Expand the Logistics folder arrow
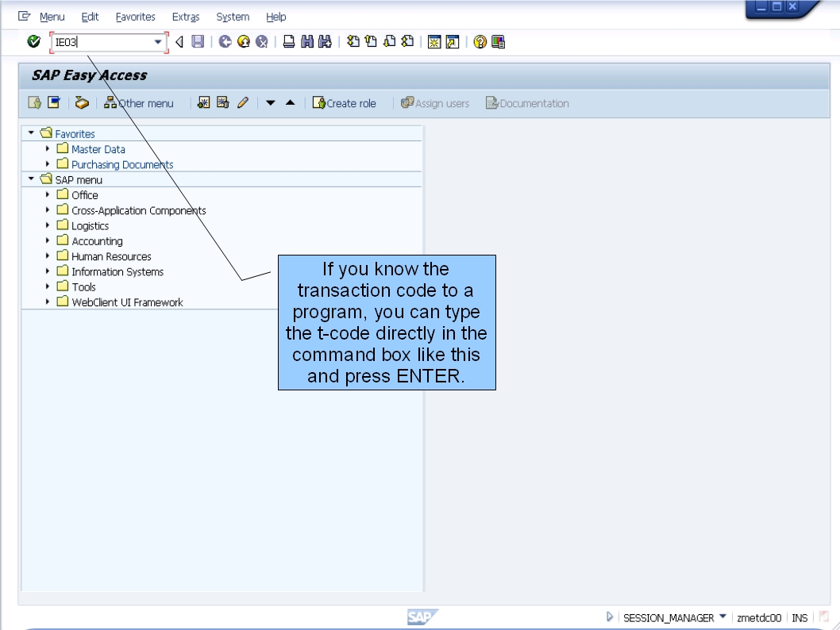This screenshot has height=630, width=840. point(47,225)
